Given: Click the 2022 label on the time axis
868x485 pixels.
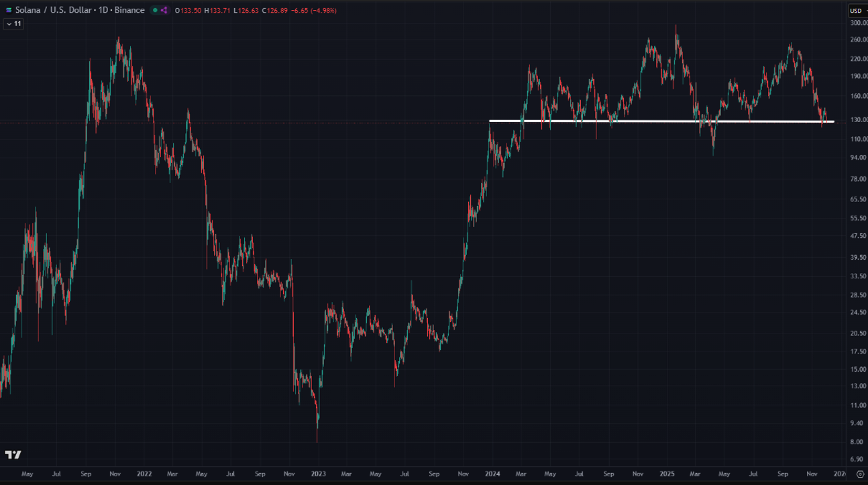Looking at the screenshot, I should 144,474.
